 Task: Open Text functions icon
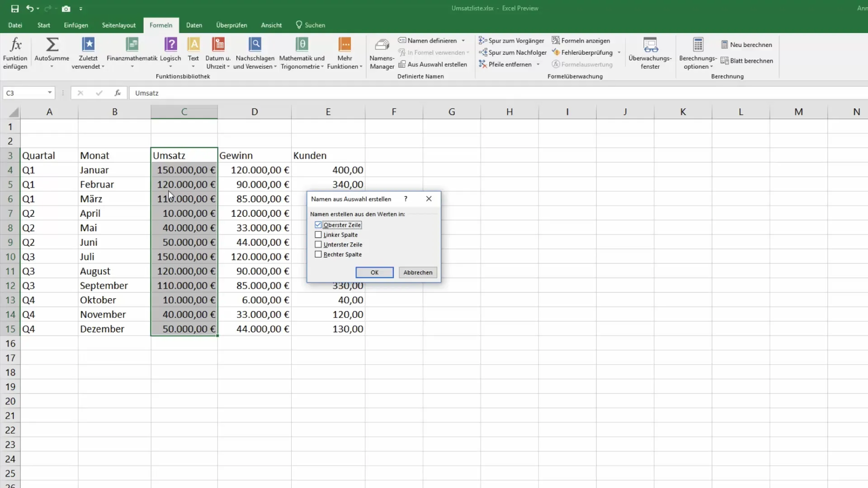(193, 45)
